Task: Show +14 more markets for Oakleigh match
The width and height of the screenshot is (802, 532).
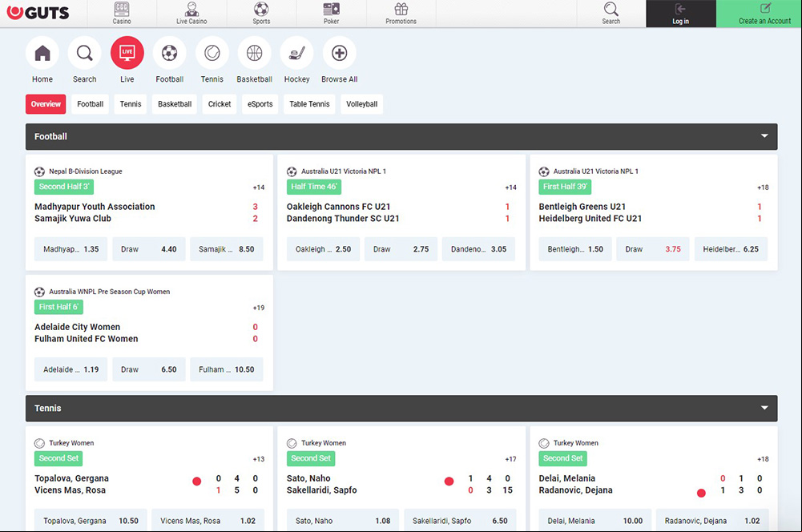Action: tap(511, 187)
